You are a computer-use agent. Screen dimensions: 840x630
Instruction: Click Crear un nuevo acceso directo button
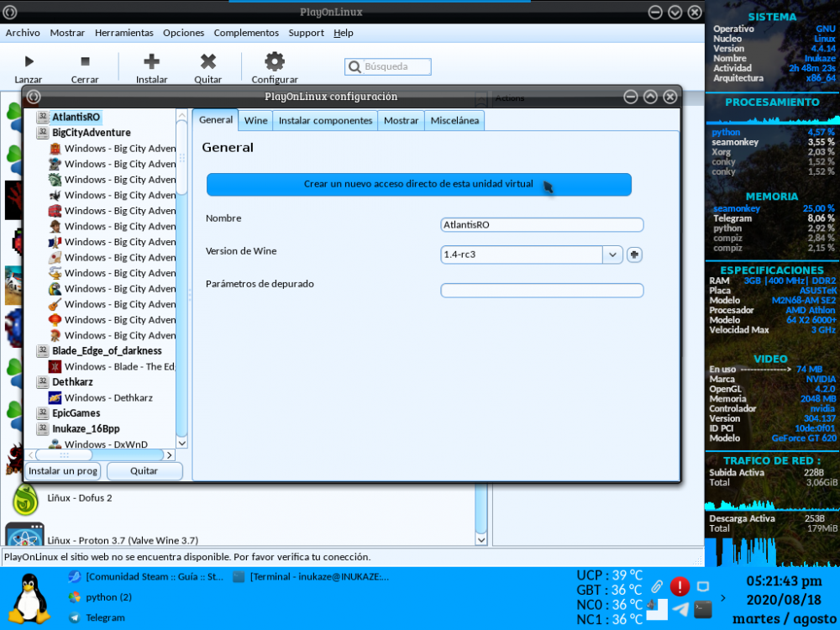pyautogui.click(x=418, y=184)
